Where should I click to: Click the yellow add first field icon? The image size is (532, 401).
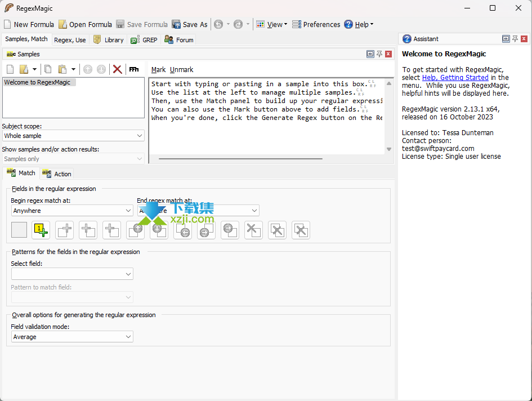tap(41, 230)
